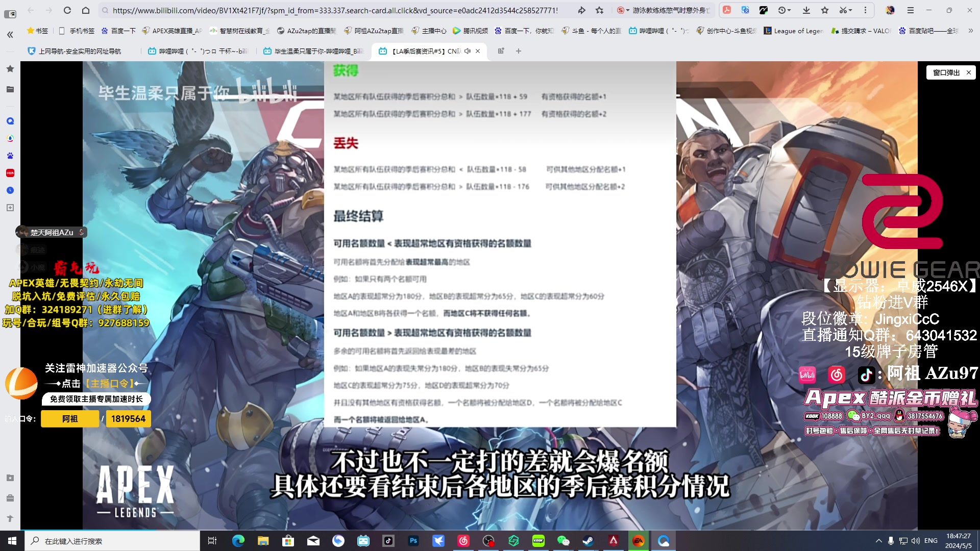Open the browsing history dropdown arrow

(x=789, y=10)
